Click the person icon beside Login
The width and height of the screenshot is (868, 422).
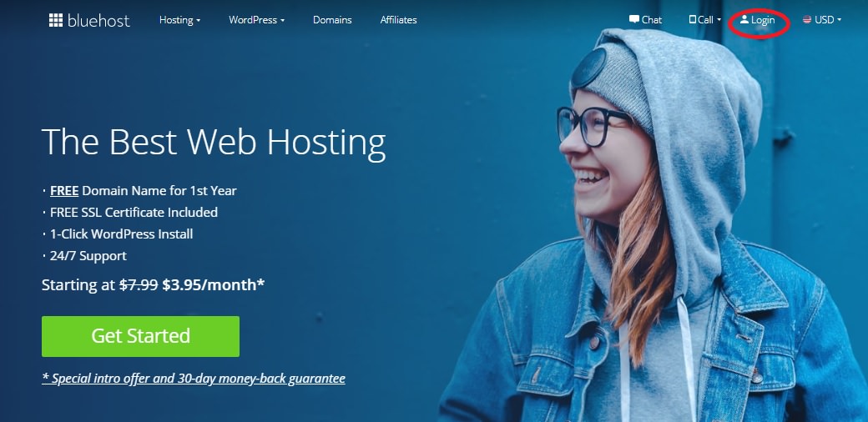click(x=744, y=19)
